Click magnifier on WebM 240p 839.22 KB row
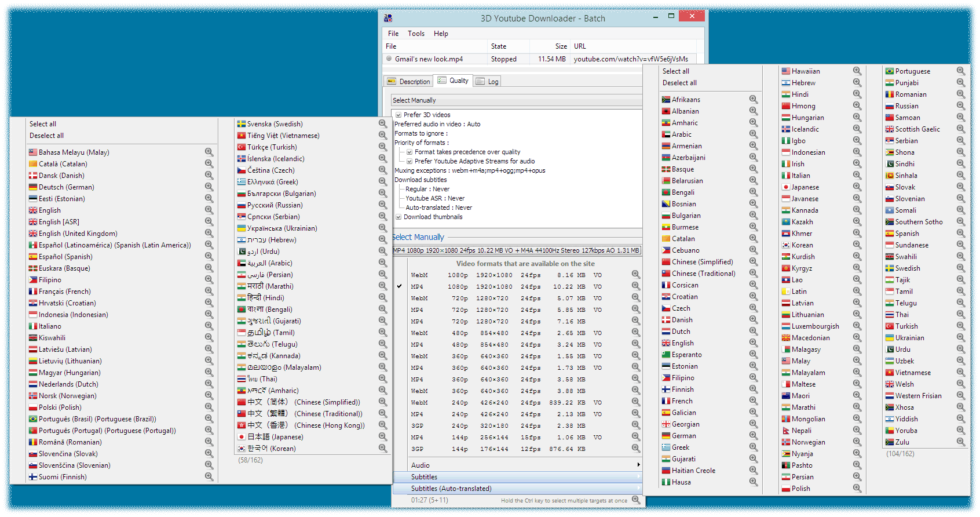The height and width of the screenshot is (517, 980). point(635,402)
